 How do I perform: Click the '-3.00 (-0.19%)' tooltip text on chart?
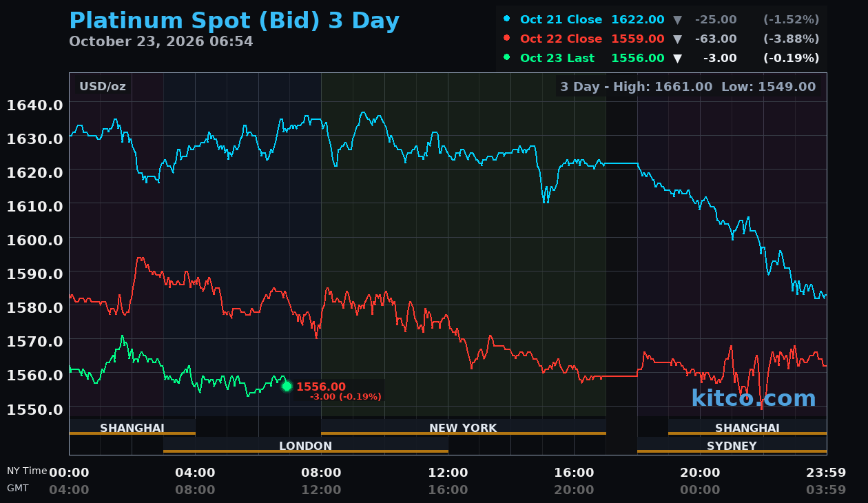click(x=345, y=397)
